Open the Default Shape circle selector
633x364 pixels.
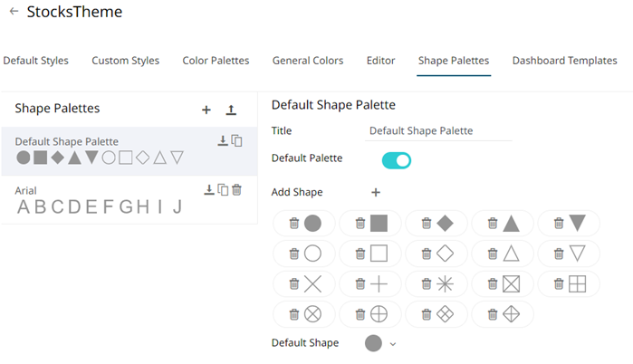[x=373, y=343]
